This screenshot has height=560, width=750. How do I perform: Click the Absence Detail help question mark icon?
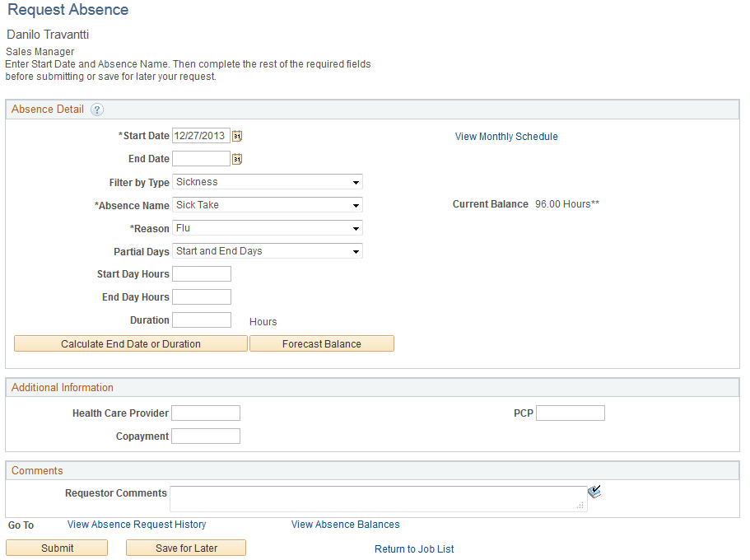click(x=97, y=109)
